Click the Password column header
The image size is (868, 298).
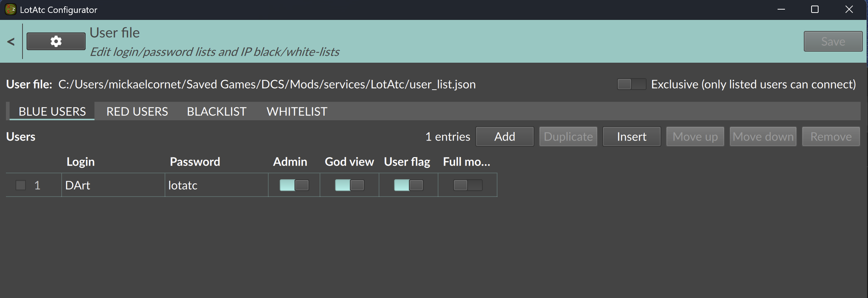tap(195, 162)
